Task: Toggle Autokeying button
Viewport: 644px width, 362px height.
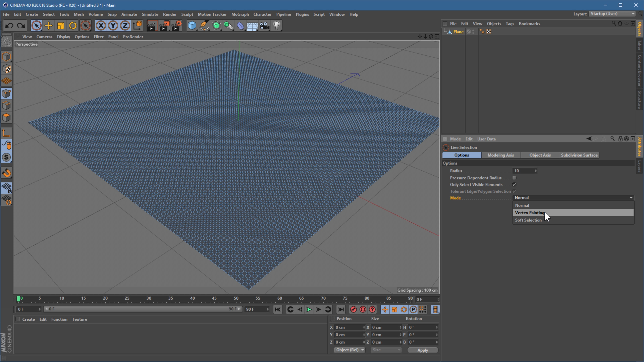Action: [363, 310]
